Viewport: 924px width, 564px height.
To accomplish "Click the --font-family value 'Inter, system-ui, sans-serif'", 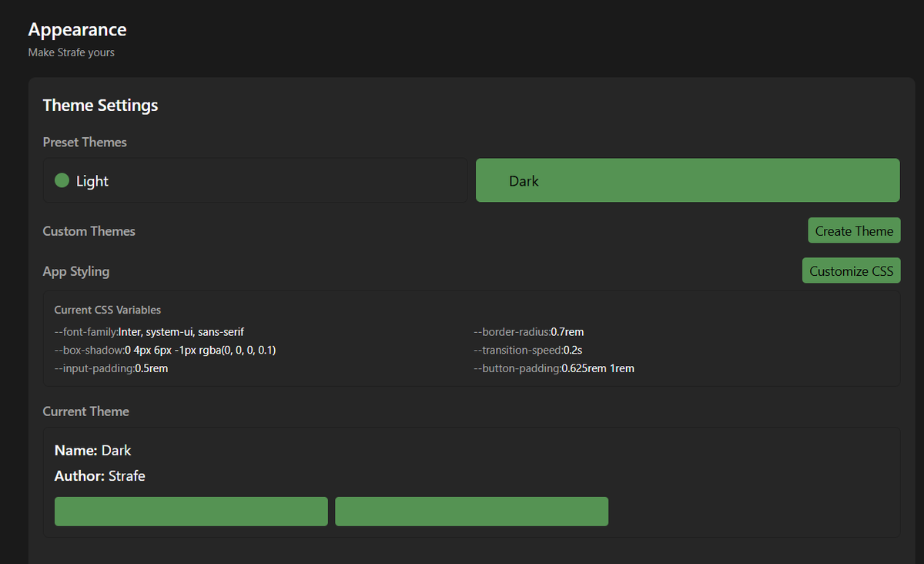I will [x=181, y=331].
